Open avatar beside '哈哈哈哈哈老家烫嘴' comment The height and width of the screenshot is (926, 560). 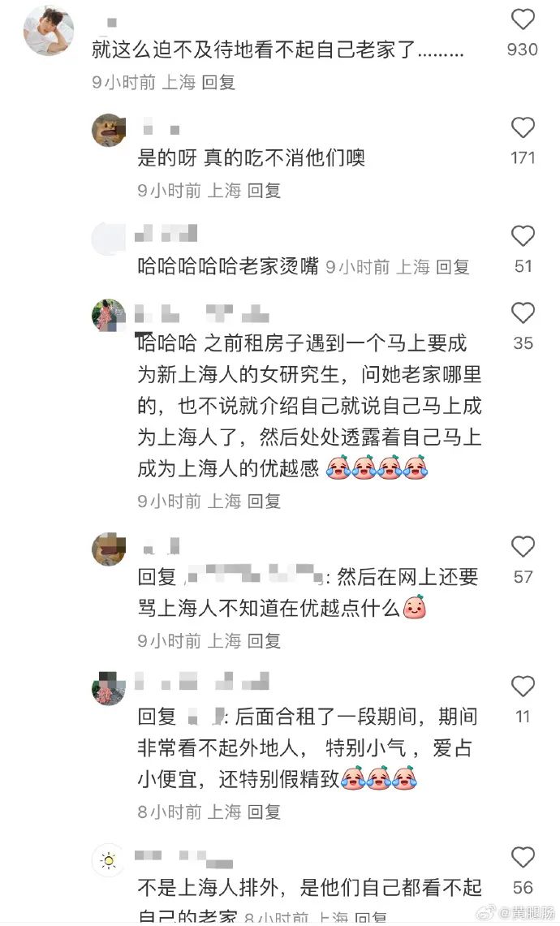pyautogui.click(x=109, y=239)
